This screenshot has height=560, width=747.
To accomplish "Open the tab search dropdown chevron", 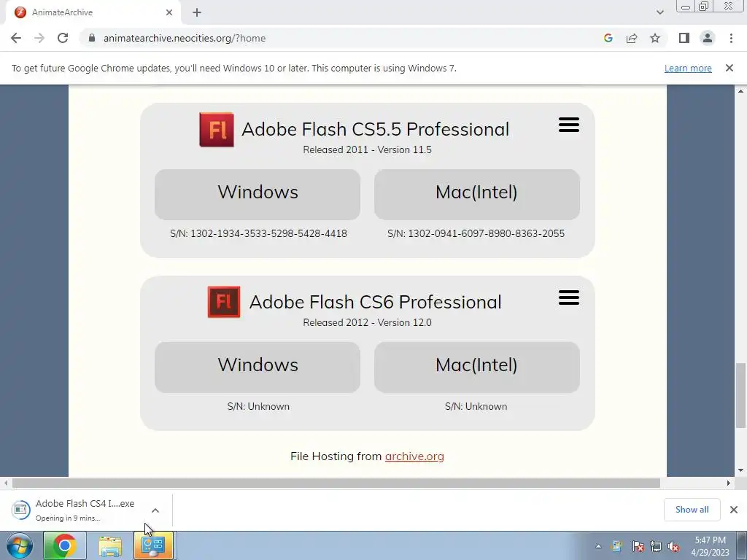I will coord(659,12).
